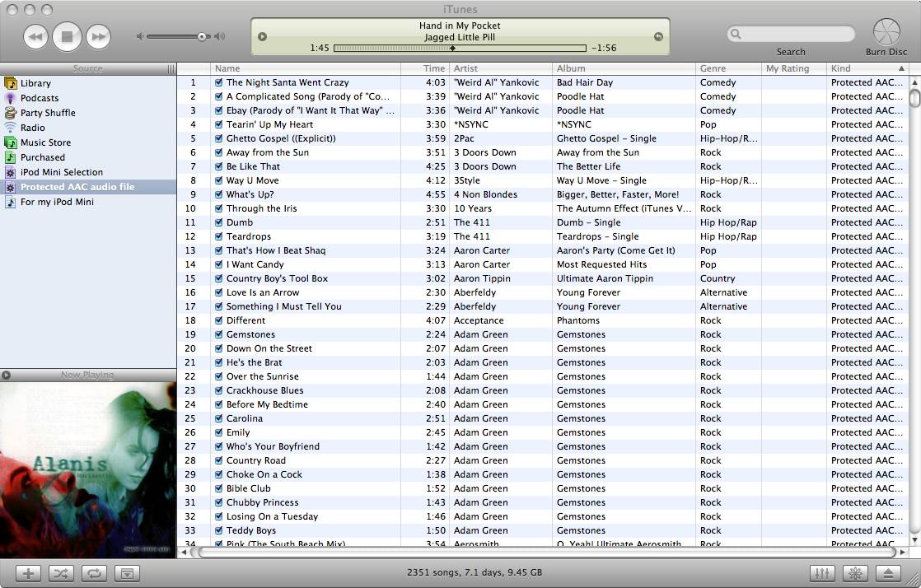Sort songs by the Name column
This screenshot has width=921, height=588.
coord(306,68)
